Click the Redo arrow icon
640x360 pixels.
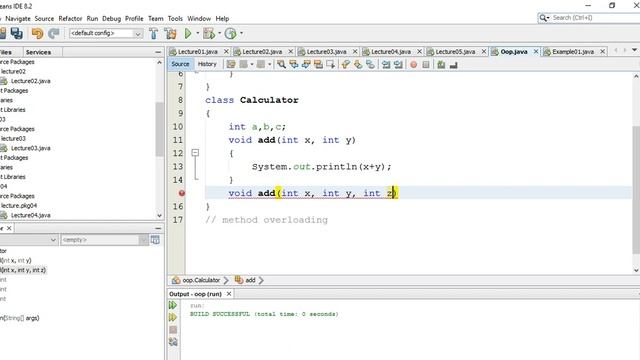tap(53, 33)
